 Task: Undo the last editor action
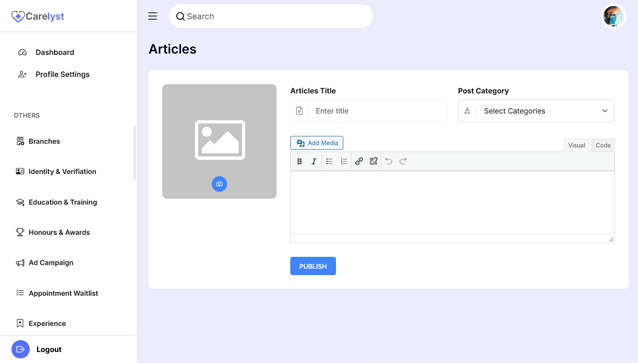click(389, 161)
